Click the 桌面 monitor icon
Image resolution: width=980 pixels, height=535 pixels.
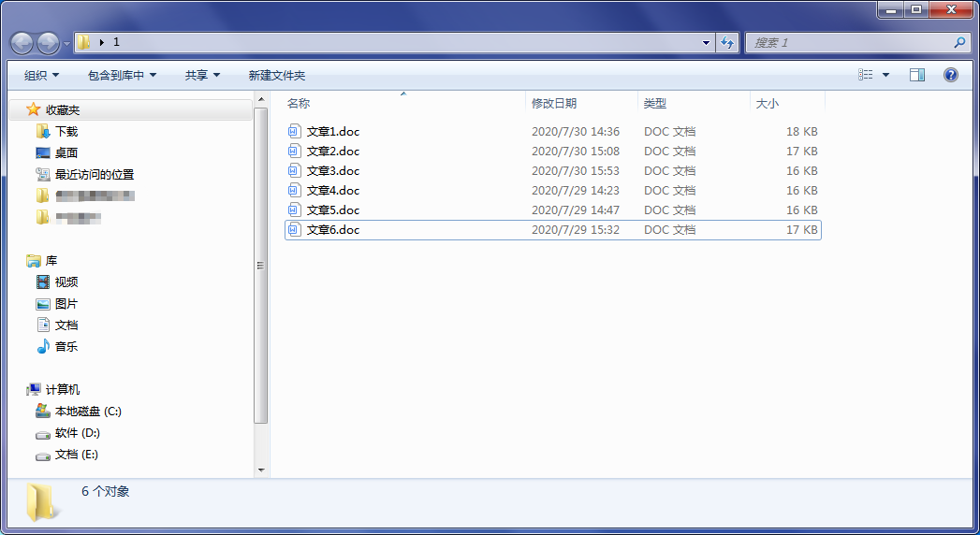pos(42,153)
